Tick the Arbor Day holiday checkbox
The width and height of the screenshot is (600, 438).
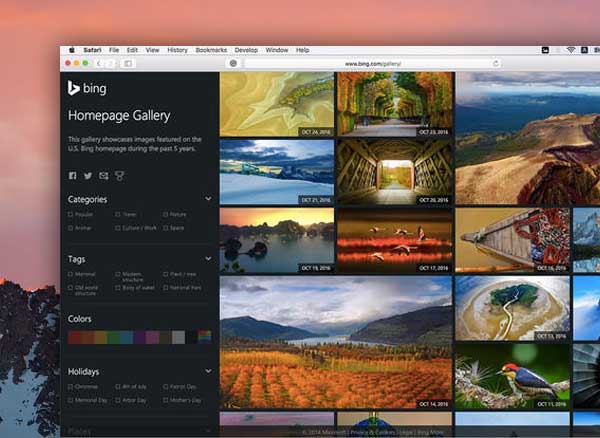click(x=118, y=400)
